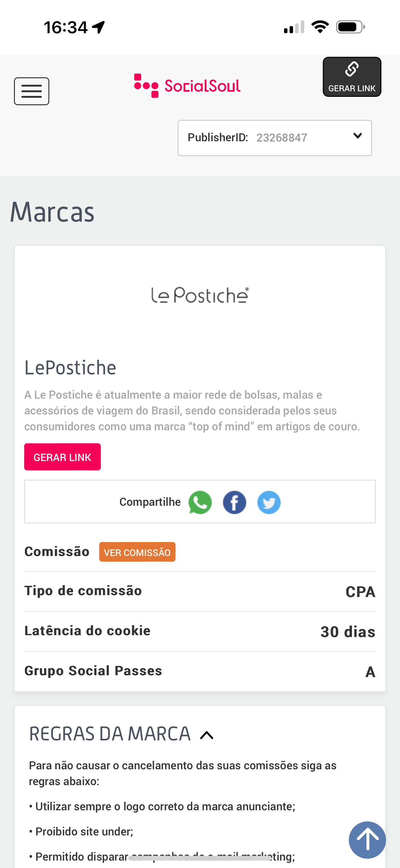Tap the 16:34 clock in status bar
The width and height of the screenshot is (400, 868).
[66, 27]
